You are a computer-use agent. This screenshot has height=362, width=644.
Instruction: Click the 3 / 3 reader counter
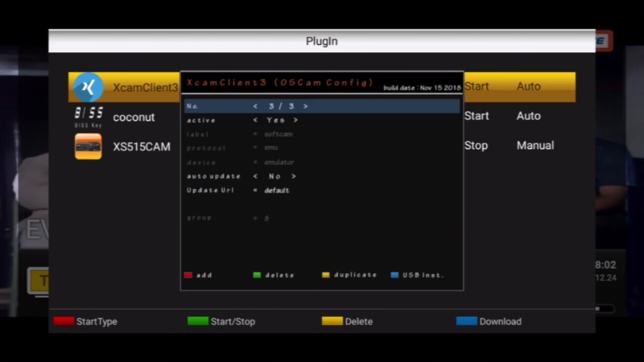pyautogui.click(x=281, y=106)
